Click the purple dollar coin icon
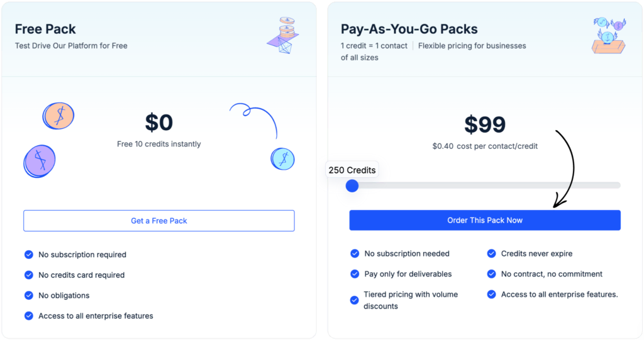The width and height of the screenshot is (644, 340). [39, 160]
